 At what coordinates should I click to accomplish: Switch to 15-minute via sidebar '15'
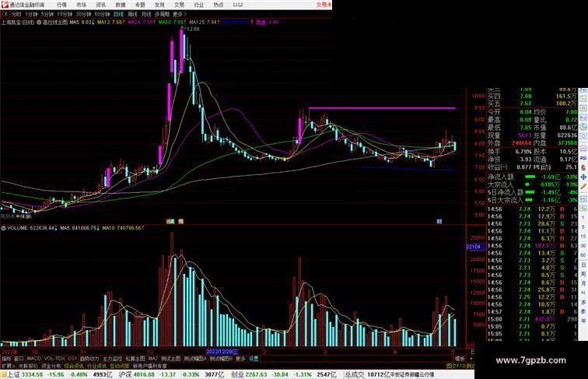coord(583,236)
